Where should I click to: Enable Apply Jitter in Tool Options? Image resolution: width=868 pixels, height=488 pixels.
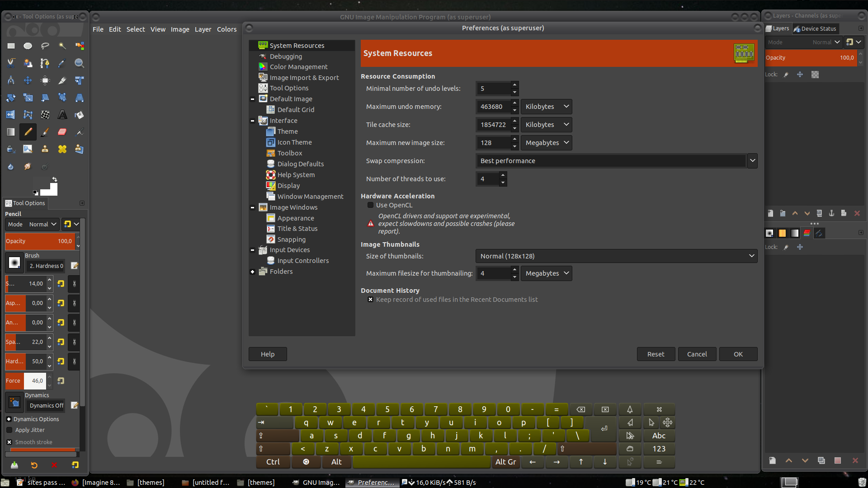tap(9, 430)
